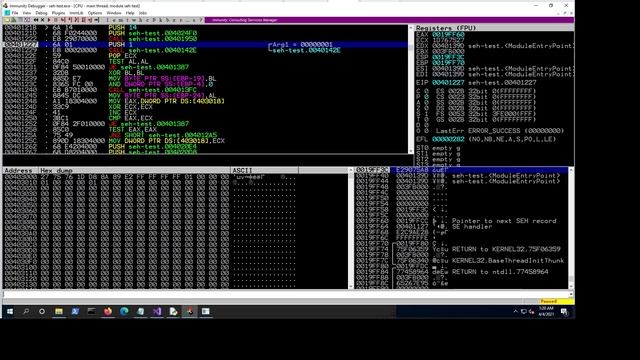Open Breakpoints window with toolbar 'b'
Image resolution: width=640 pixels, height=360 pixels.
[x=168, y=20]
